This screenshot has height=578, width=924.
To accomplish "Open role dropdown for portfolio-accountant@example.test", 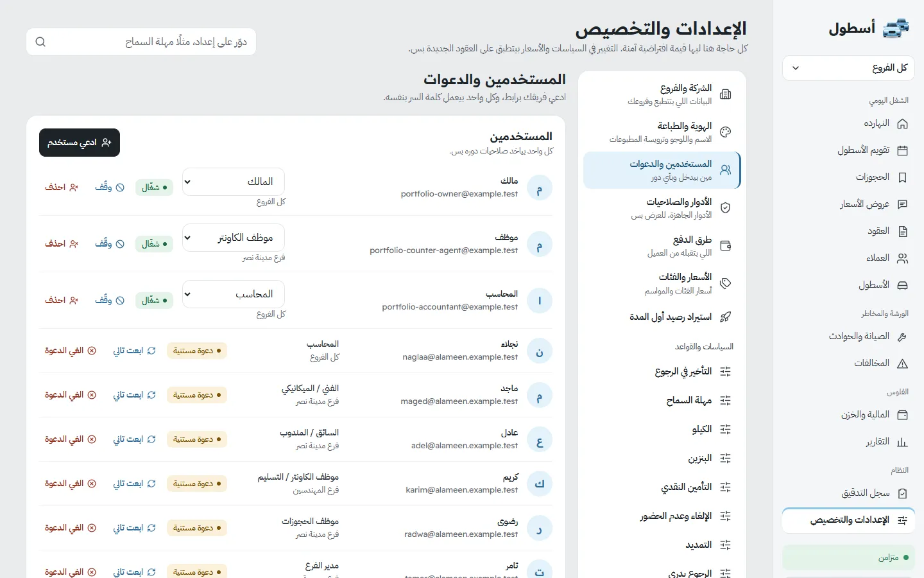I will tap(234, 294).
